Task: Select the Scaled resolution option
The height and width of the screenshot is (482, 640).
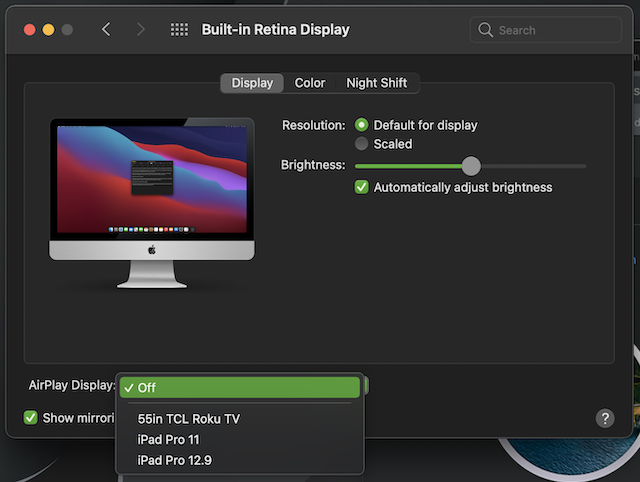Action: pyautogui.click(x=361, y=144)
